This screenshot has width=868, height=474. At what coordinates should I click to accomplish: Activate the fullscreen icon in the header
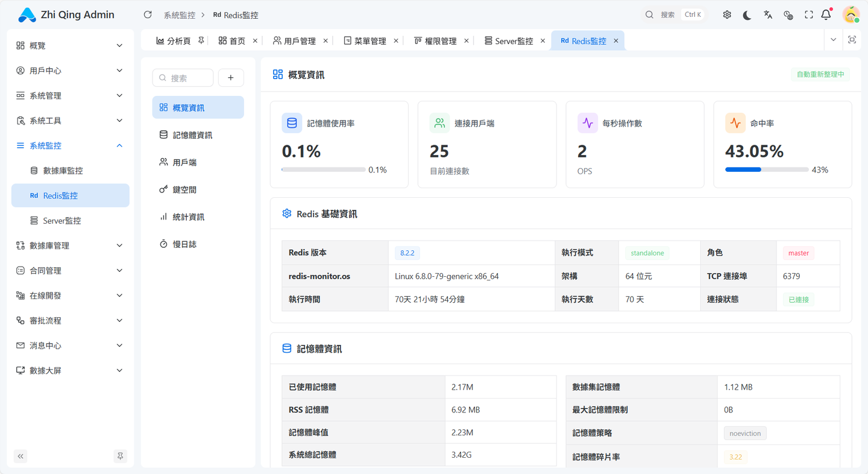click(808, 14)
